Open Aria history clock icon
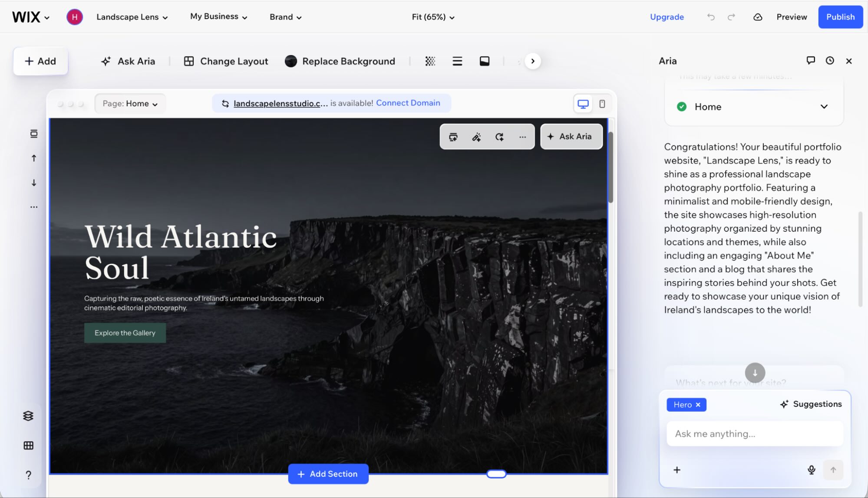The width and height of the screenshot is (868, 498). (830, 61)
